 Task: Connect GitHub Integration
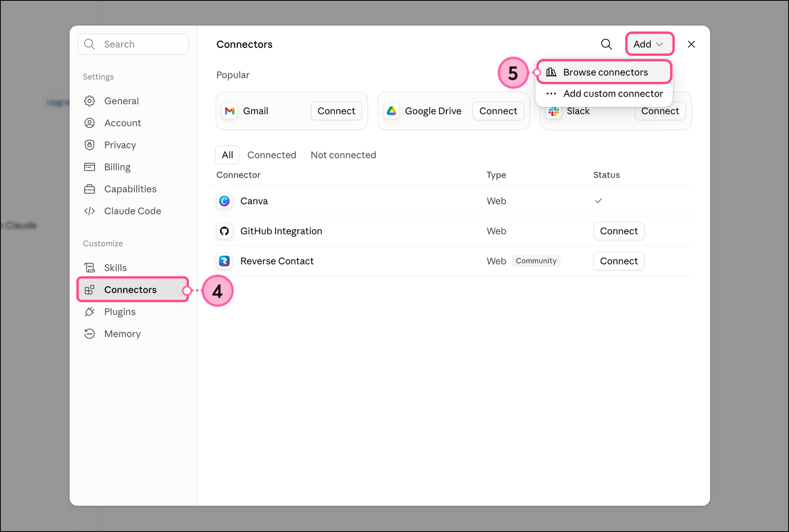(619, 231)
